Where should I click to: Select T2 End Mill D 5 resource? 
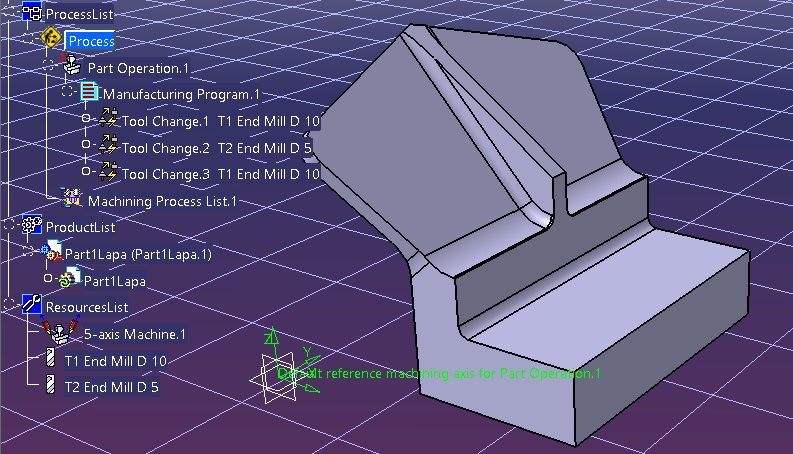click(x=111, y=386)
